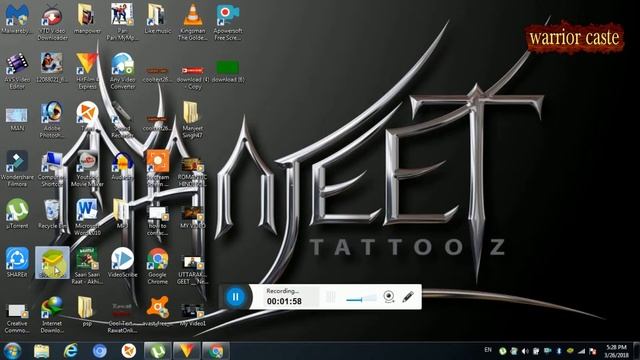The image size is (640, 360).
Task: Launch HitFilm 4 Express desktop shortcut
Action: click(87, 71)
